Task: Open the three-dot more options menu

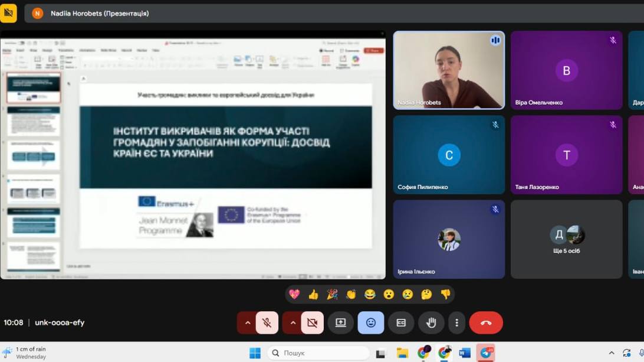Action: click(x=456, y=322)
